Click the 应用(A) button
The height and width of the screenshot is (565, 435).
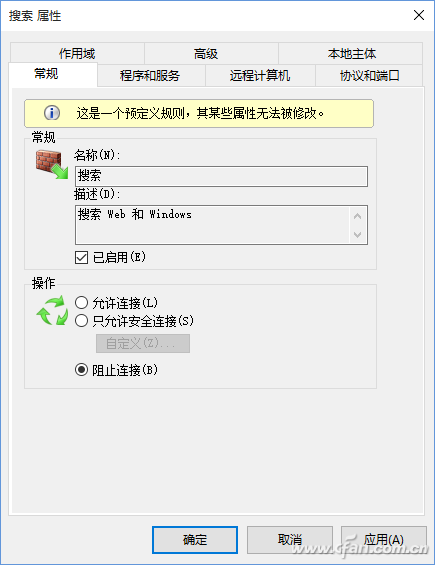pyautogui.click(x=384, y=540)
